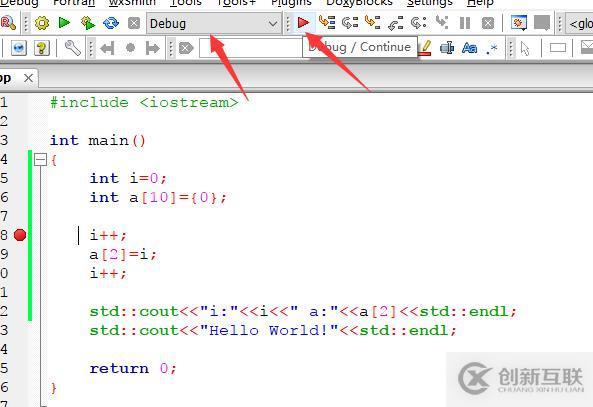Click the empty search text field

click(x=251, y=48)
